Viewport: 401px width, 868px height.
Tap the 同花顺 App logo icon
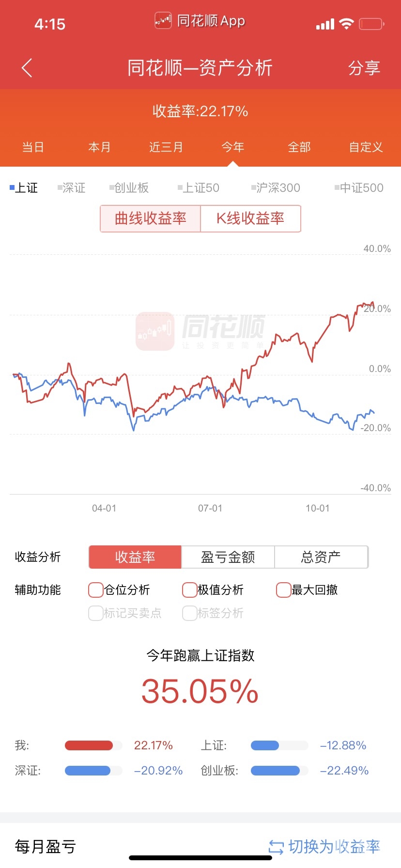click(x=163, y=21)
